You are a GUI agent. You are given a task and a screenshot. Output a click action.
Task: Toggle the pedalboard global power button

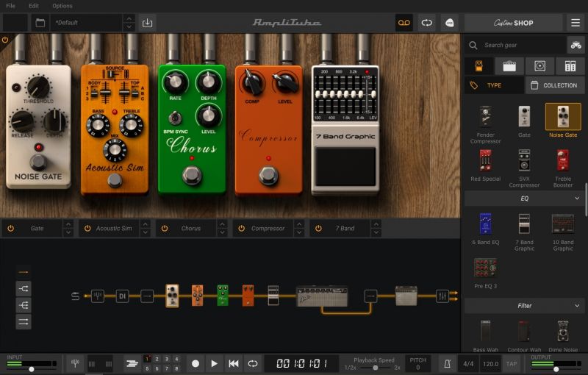coord(5,40)
